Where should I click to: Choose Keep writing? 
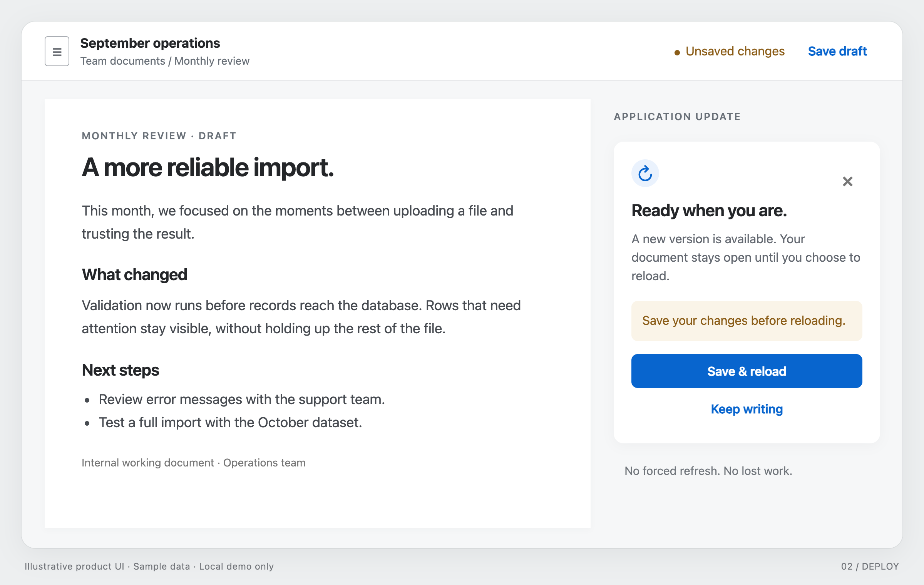(x=747, y=409)
